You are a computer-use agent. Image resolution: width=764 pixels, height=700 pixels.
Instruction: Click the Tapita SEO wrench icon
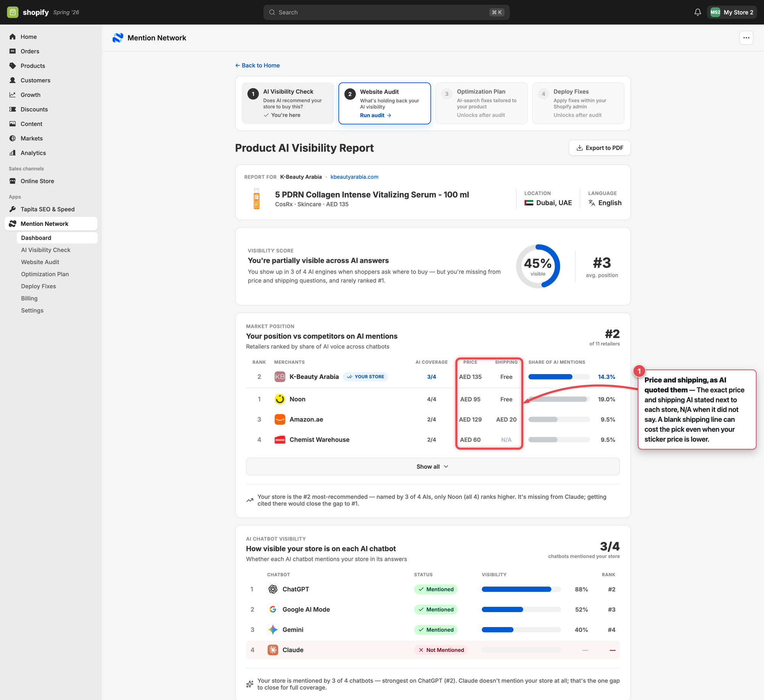(x=13, y=209)
